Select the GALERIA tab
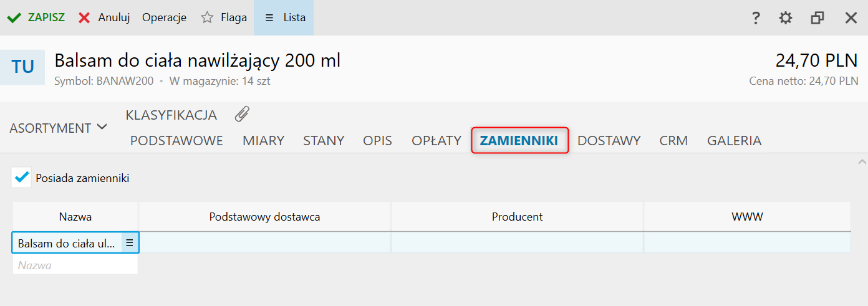The image size is (868, 306). [734, 141]
